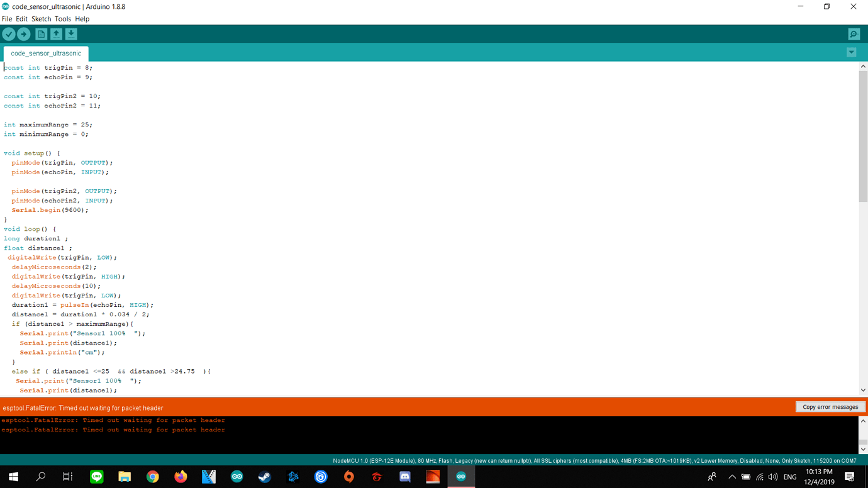Save the sketch with the Save icon
868x488 pixels.
(x=71, y=34)
